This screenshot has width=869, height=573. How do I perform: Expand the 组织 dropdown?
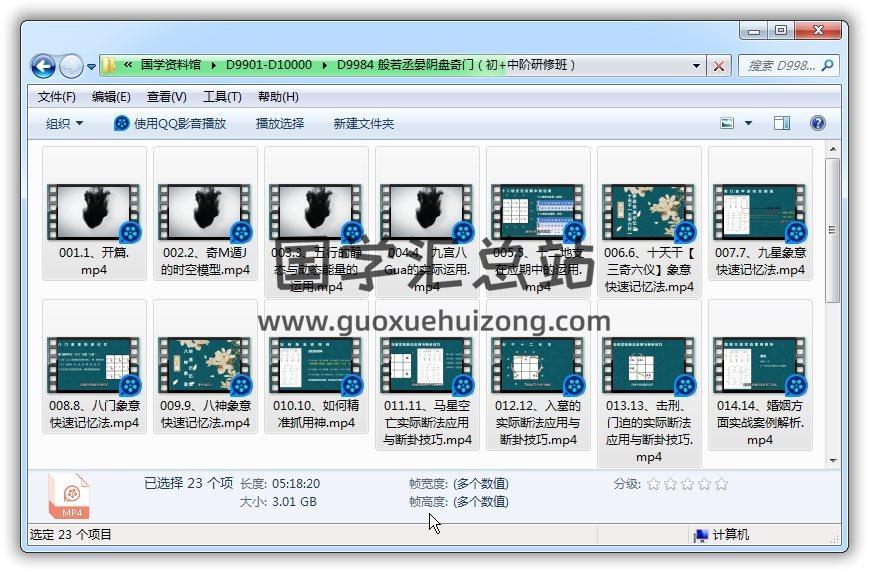coord(64,124)
